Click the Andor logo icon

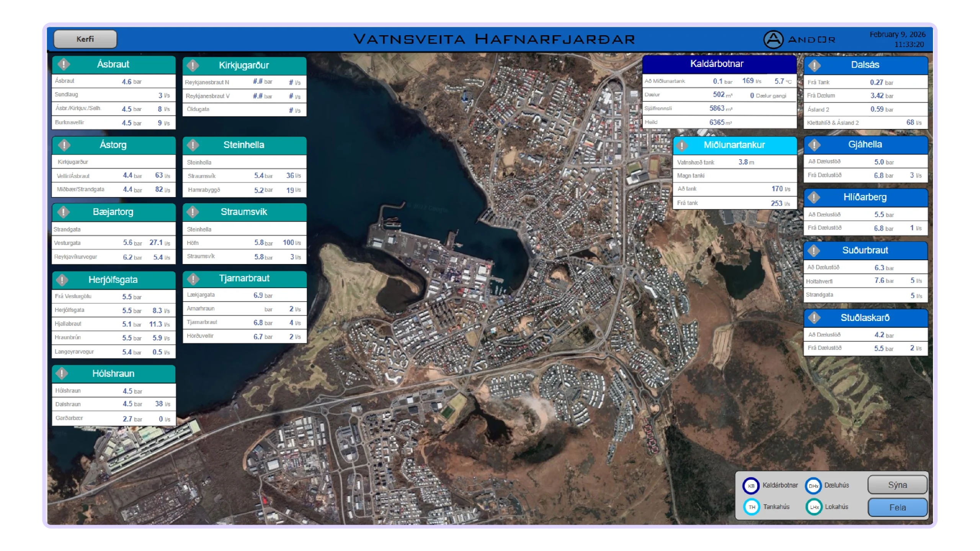coord(773,39)
